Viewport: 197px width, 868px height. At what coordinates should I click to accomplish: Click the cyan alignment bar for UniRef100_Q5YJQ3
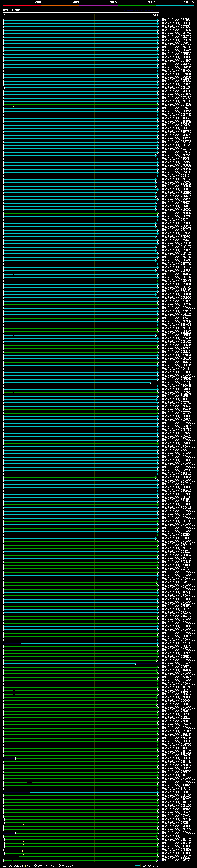[89, 643]
